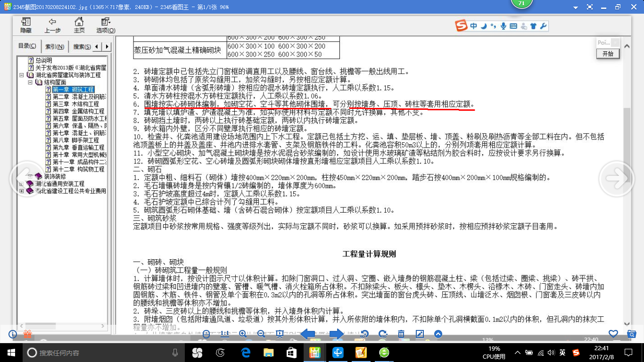This screenshot has height=362, width=644.
Task: Click the up-chevron circle icon in bottom toolbar
Action: click(438, 334)
